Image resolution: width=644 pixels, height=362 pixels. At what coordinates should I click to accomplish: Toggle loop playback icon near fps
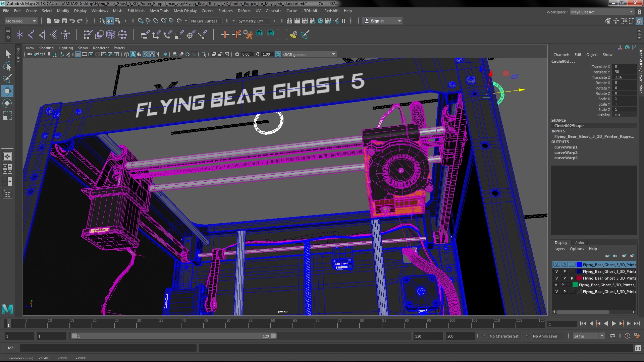point(612,336)
